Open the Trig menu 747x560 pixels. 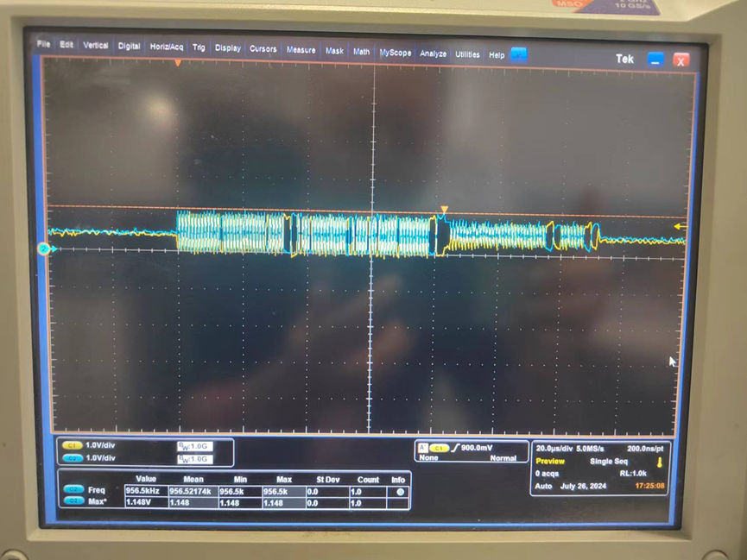click(199, 47)
